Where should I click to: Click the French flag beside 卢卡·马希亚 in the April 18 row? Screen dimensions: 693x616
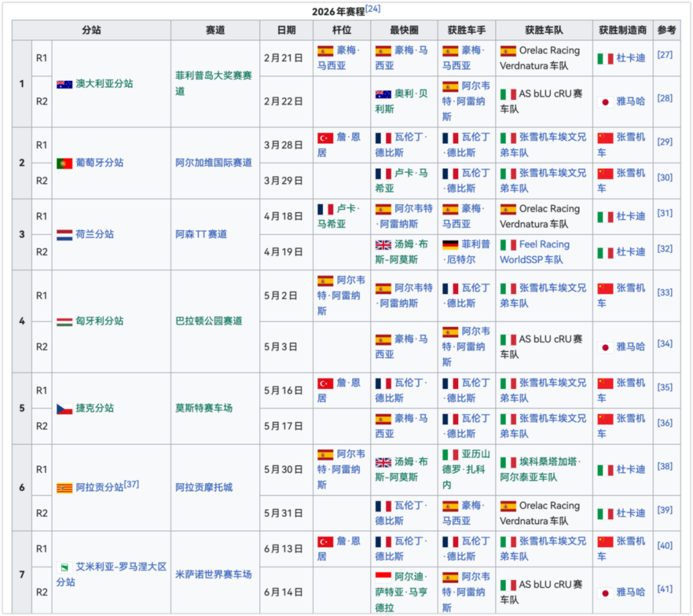coord(325,209)
